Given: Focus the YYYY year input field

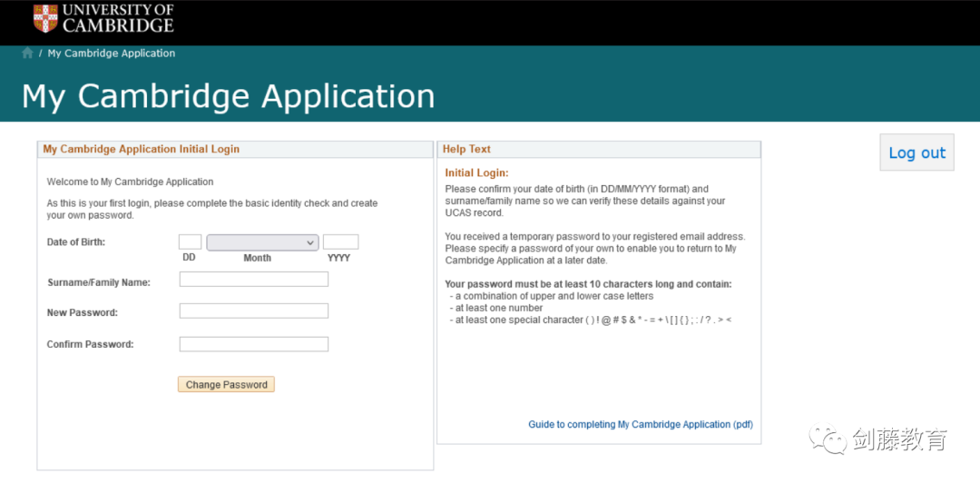Looking at the screenshot, I should [340, 242].
